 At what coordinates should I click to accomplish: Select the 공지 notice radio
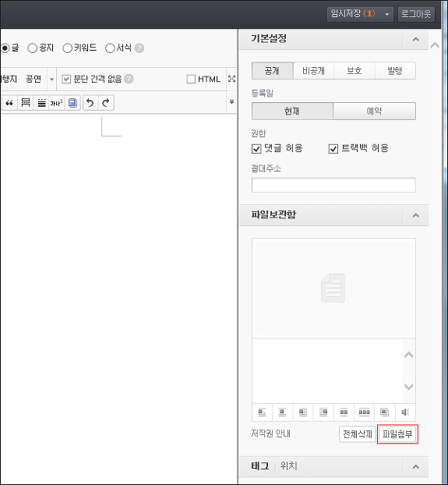(32, 48)
